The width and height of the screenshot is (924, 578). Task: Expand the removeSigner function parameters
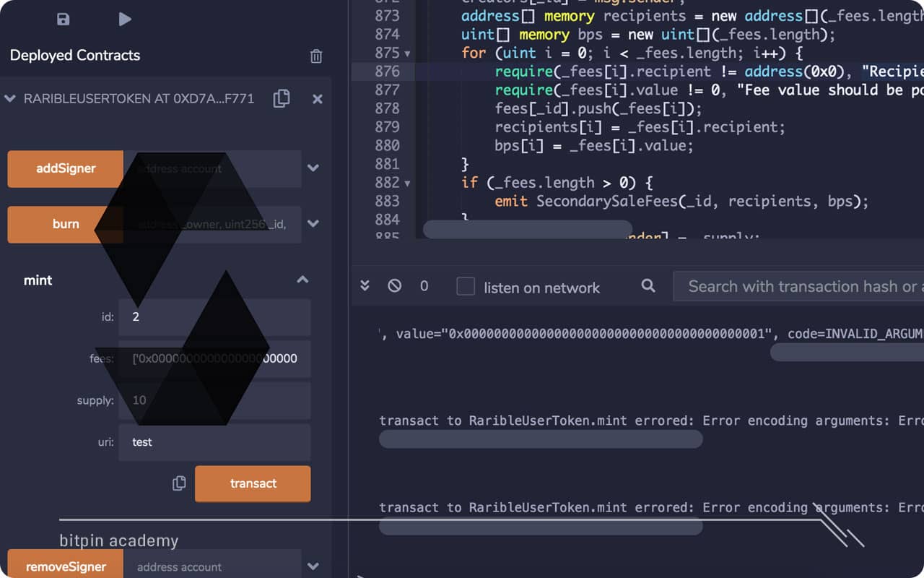[x=313, y=566]
